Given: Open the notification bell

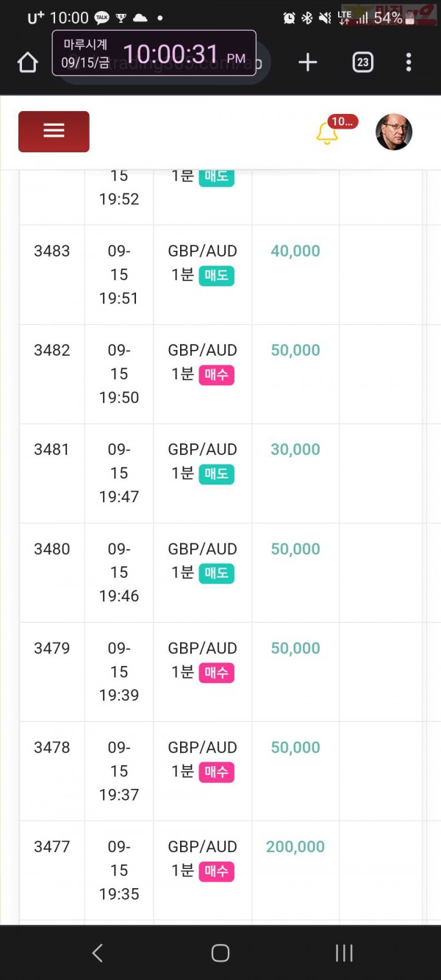Looking at the screenshot, I should click(326, 134).
